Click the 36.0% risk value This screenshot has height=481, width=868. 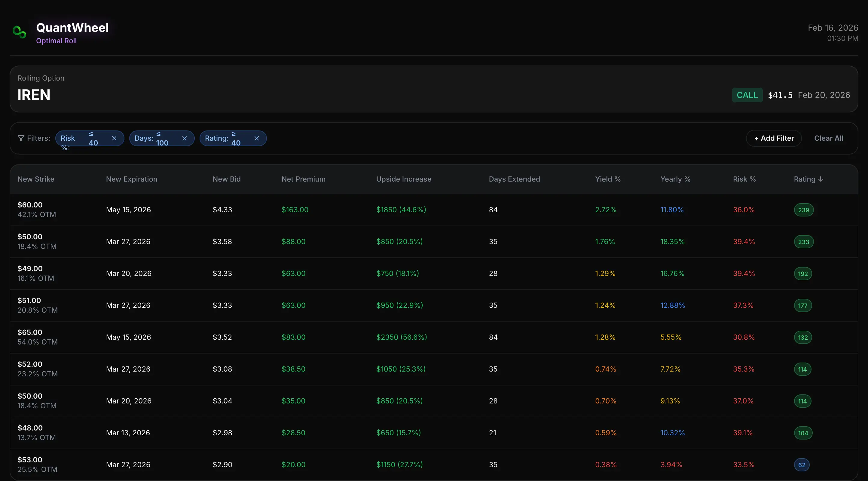[x=744, y=210]
